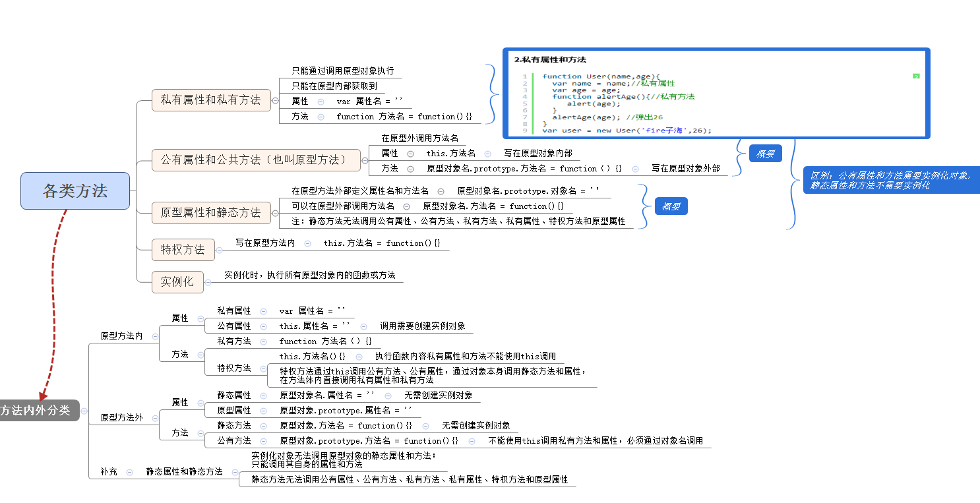The image size is (980, 503).
Task: Select the 概要 summary beside 原型属性和静态方法 branch
Action: tap(671, 206)
